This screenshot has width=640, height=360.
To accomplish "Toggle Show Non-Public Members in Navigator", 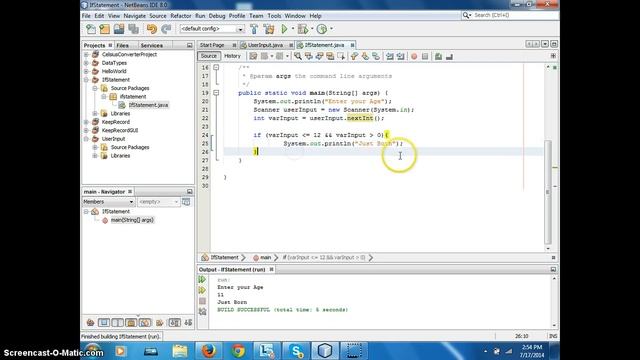I will [131, 323].
